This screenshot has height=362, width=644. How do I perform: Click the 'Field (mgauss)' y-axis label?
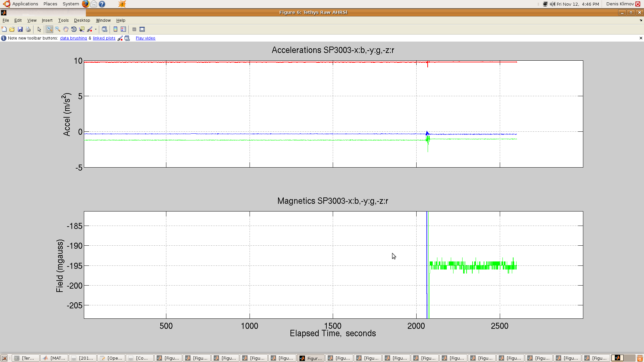coord(60,266)
